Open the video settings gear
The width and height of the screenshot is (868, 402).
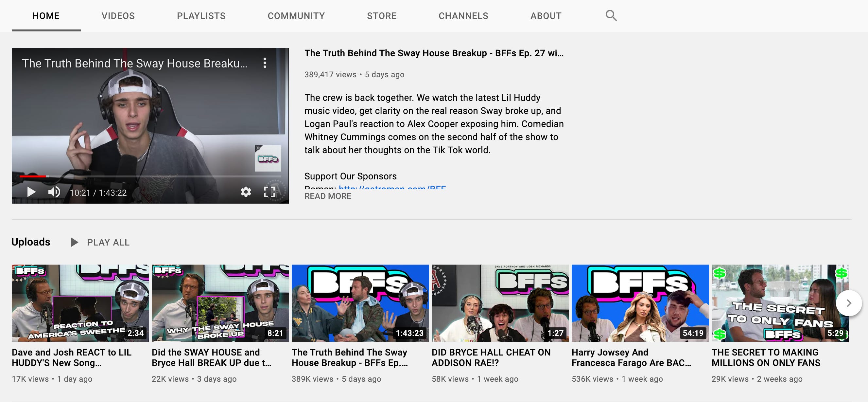(246, 192)
